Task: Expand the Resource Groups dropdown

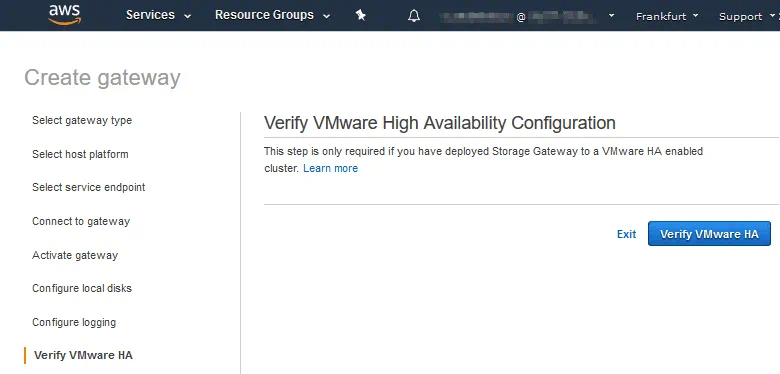Action: [x=273, y=15]
